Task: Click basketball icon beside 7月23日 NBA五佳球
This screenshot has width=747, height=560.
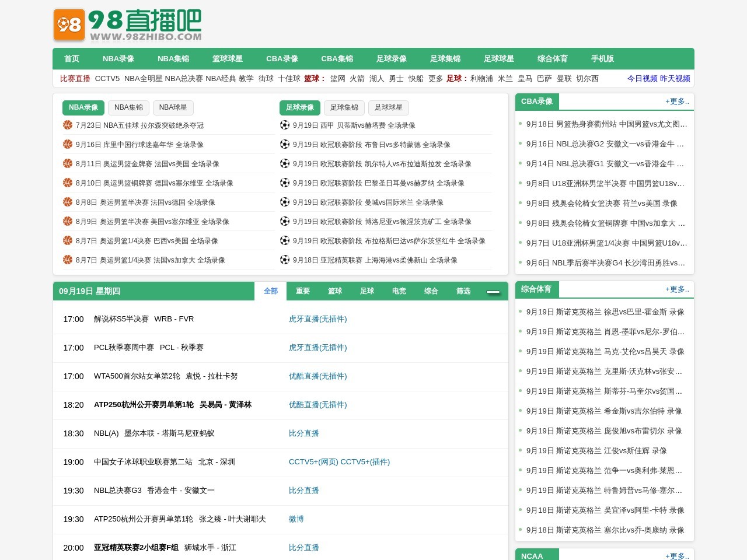Action: [x=68, y=125]
